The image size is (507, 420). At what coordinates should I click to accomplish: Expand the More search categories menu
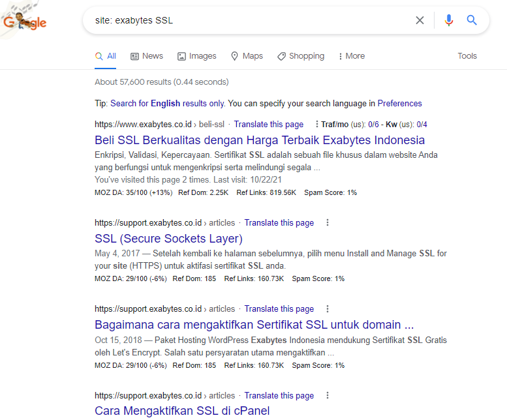[352, 56]
